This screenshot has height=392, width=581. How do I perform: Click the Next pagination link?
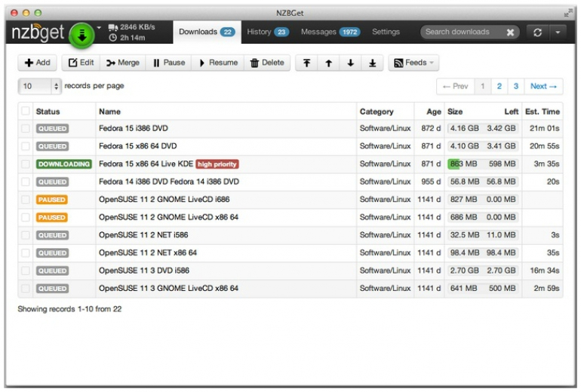pos(543,86)
